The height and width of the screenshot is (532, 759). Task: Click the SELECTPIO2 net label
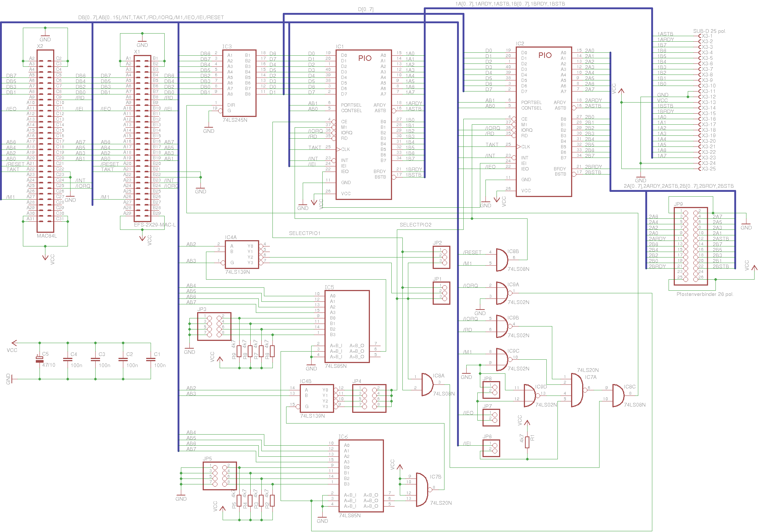click(x=415, y=225)
